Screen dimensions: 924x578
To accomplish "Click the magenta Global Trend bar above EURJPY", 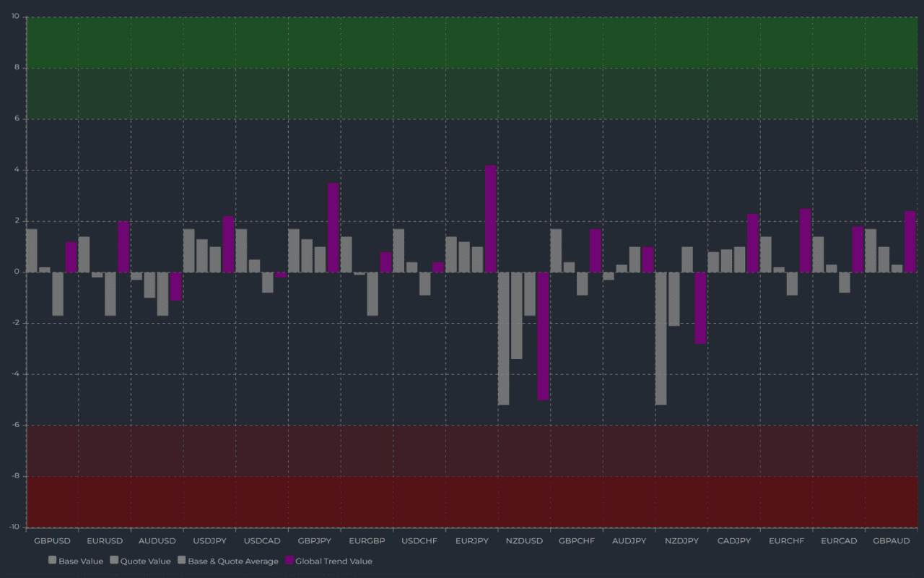I will (492, 217).
